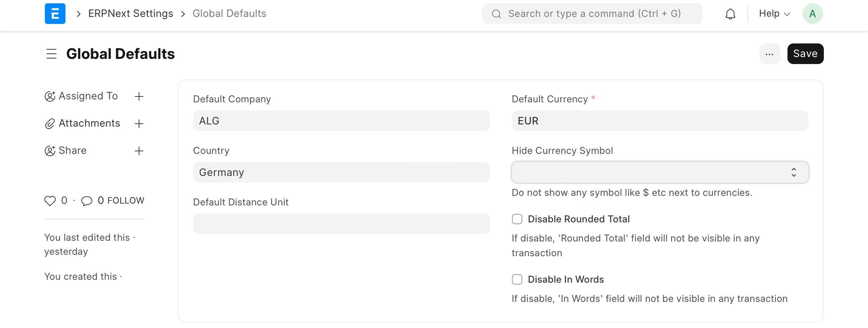The height and width of the screenshot is (328, 868).
Task: Open the user avatar menu
Action: [813, 13]
